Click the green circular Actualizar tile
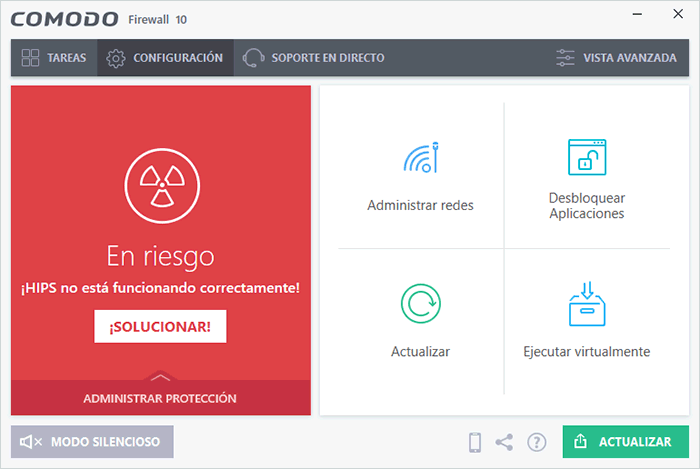700x469 pixels. (421, 321)
